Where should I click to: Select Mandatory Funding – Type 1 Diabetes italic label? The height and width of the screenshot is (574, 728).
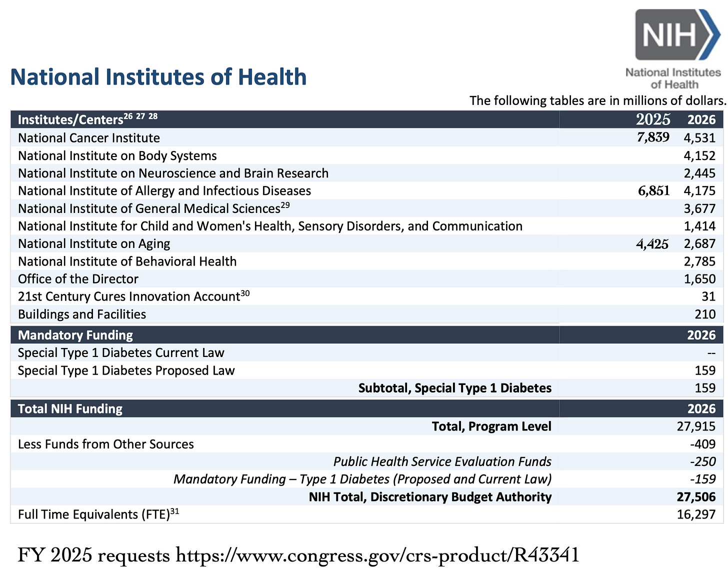(x=362, y=479)
